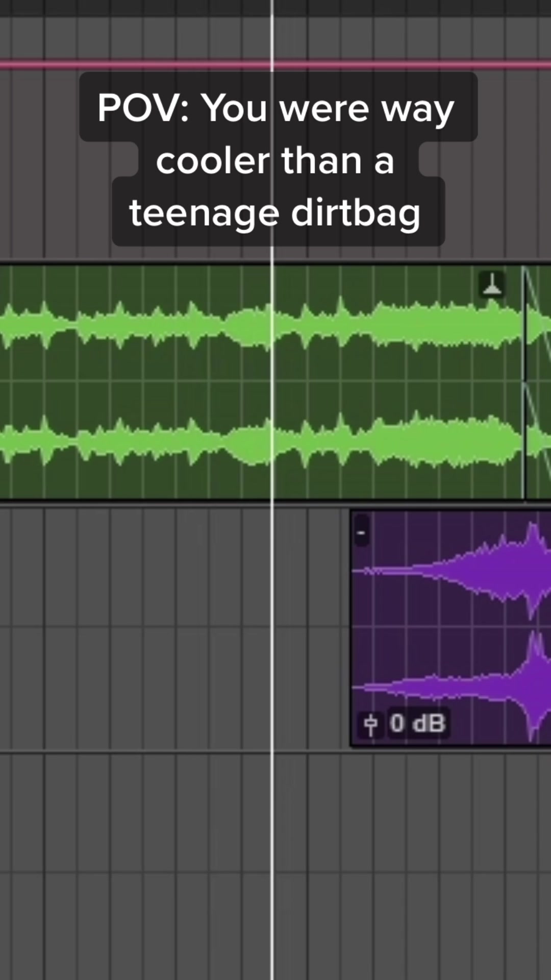Select the green clip's lower channel waveform

coord(260,440)
